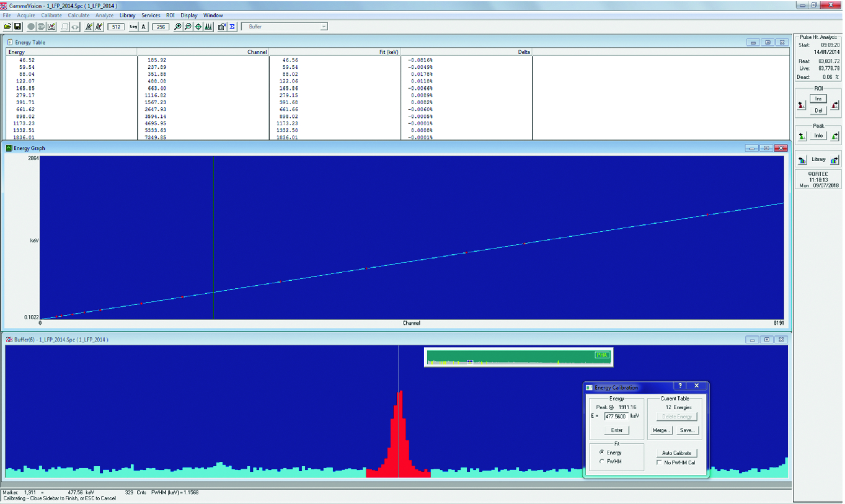Click the Energy Graph window title icon
This screenshot has height=504, width=845.
9,148
